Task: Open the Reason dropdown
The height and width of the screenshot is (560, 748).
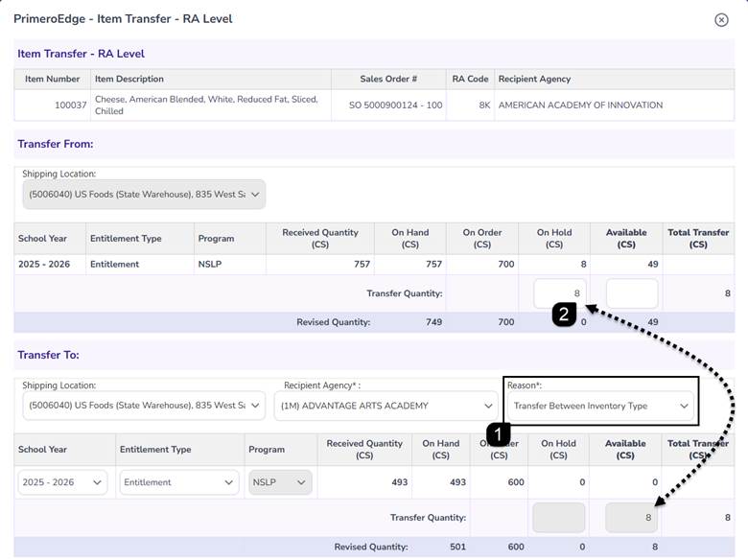Action: 600,406
